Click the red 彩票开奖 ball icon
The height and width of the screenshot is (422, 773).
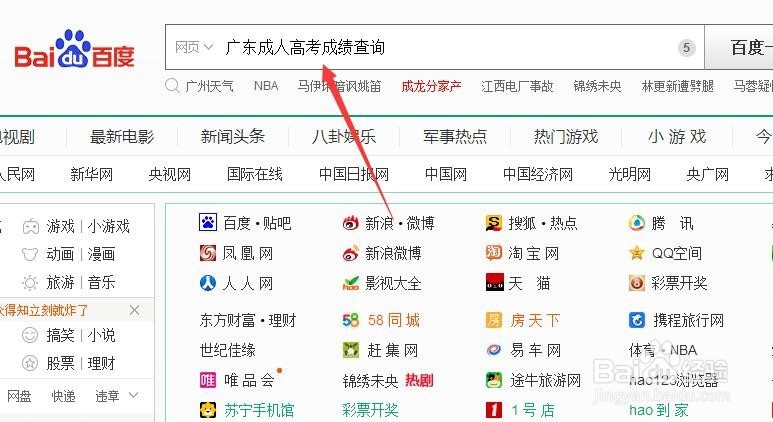[x=636, y=283]
